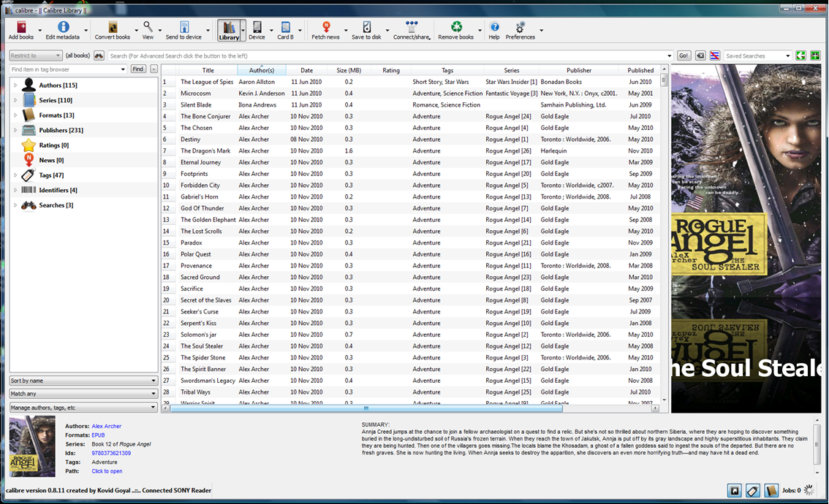Click the small cover thumbnail in details
The width and height of the screenshot is (829, 504).
(32, 446)
